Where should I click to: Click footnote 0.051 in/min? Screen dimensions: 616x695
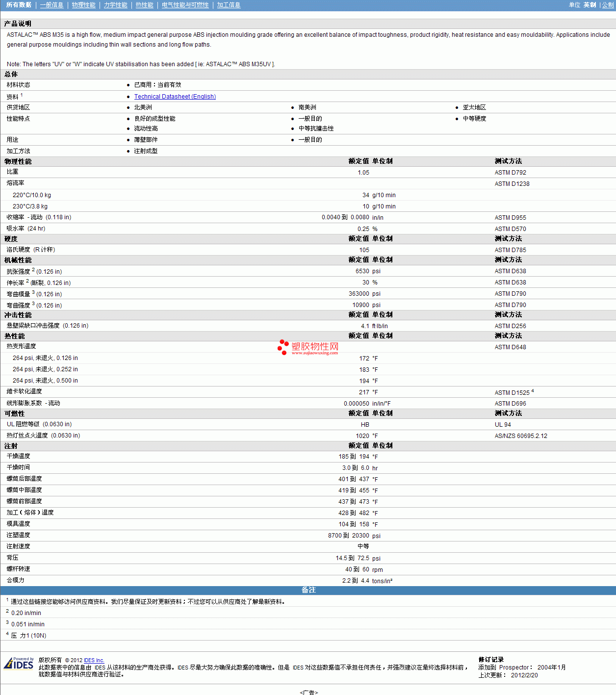pyautogui.click(x=28, y=624)
